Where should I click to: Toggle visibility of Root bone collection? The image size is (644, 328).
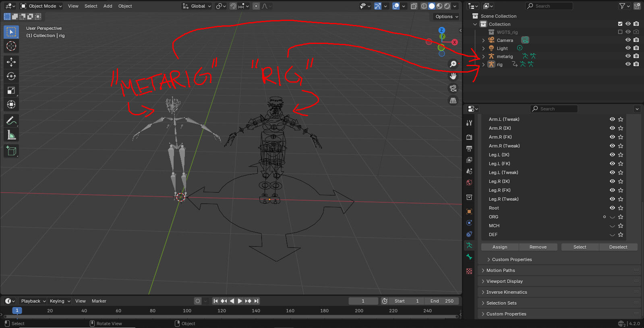[612, 208]
